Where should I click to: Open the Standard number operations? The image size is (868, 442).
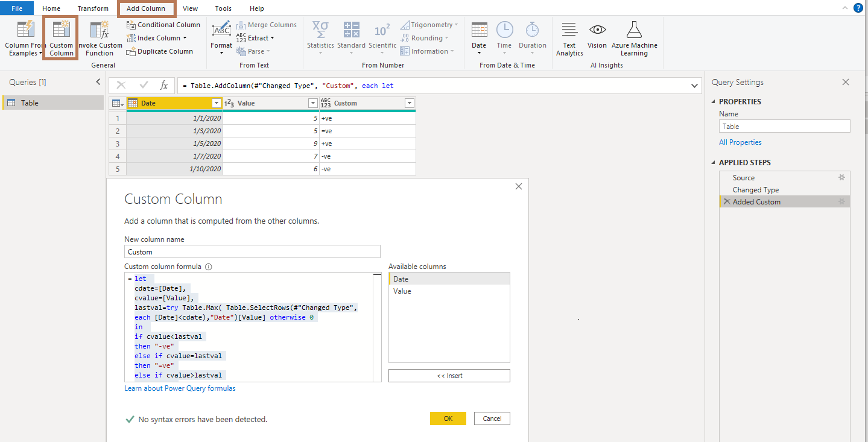tap(351, 37)
